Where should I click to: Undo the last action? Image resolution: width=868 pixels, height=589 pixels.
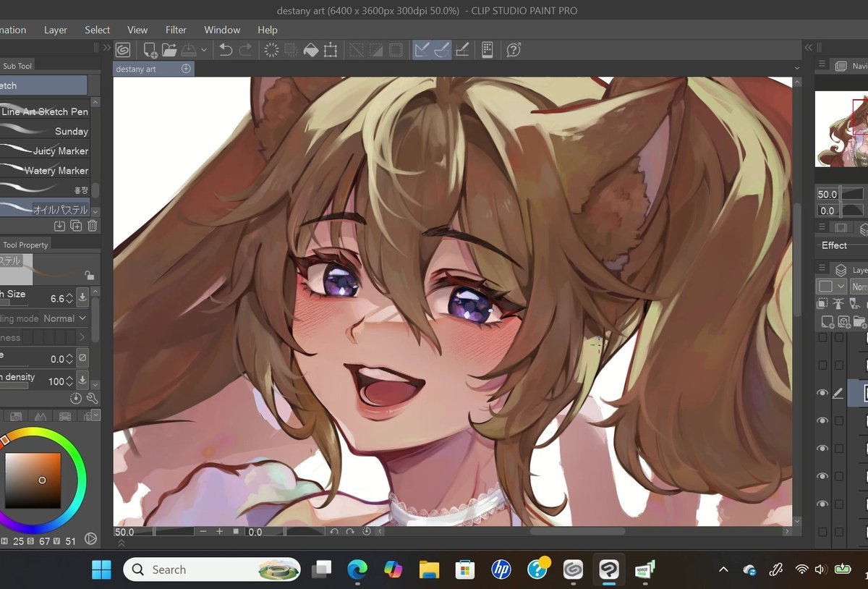226,50
